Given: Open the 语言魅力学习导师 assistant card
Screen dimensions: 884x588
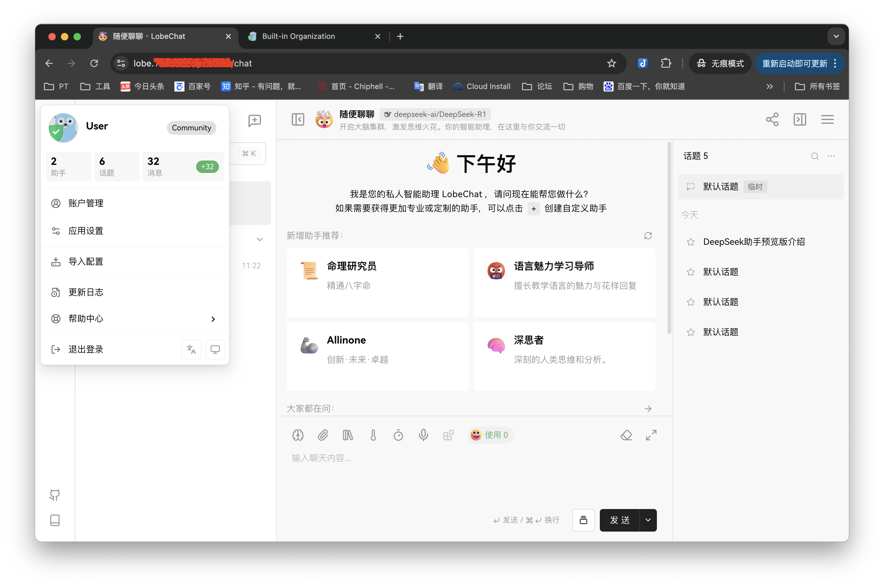Looking at the screenshot, I should point(564,282).
